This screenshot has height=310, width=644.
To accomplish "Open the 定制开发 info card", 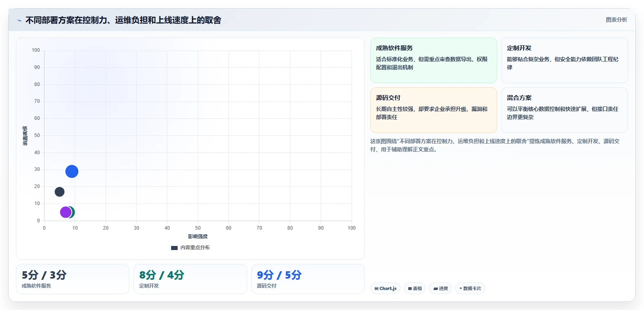I will (564, 60).
